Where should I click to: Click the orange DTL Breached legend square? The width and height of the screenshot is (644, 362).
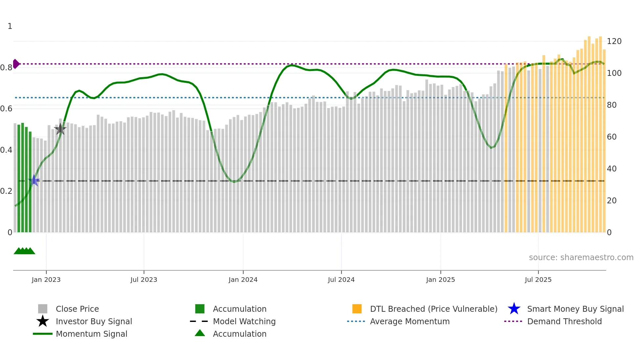point(357,309)
